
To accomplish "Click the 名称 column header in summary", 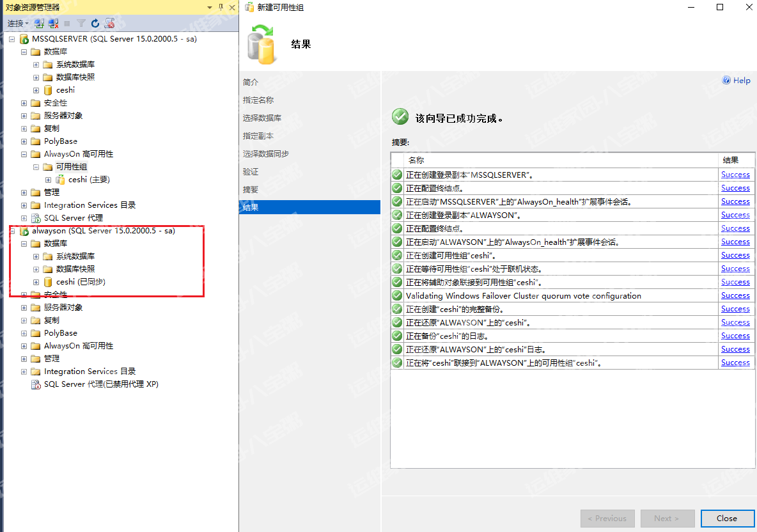I will [416, 160].
